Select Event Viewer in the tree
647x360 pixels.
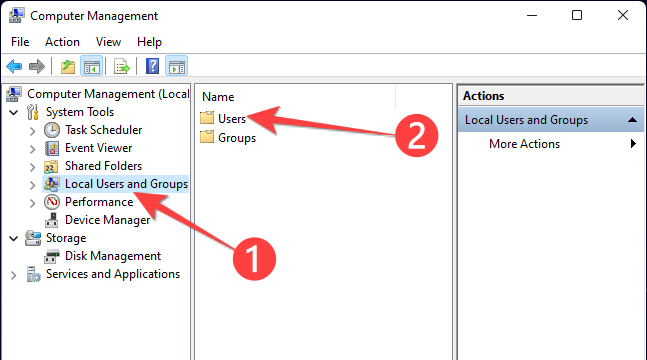(99, 148)
